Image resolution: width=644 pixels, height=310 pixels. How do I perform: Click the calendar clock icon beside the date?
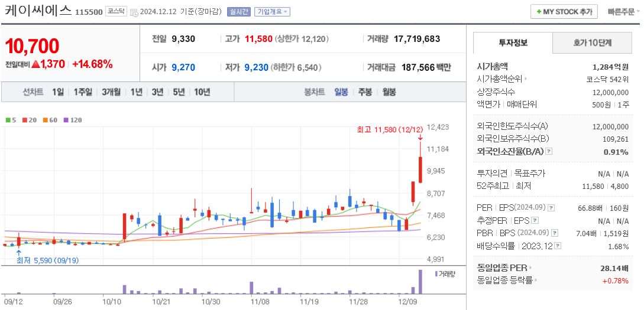click(x=134, y=12)
